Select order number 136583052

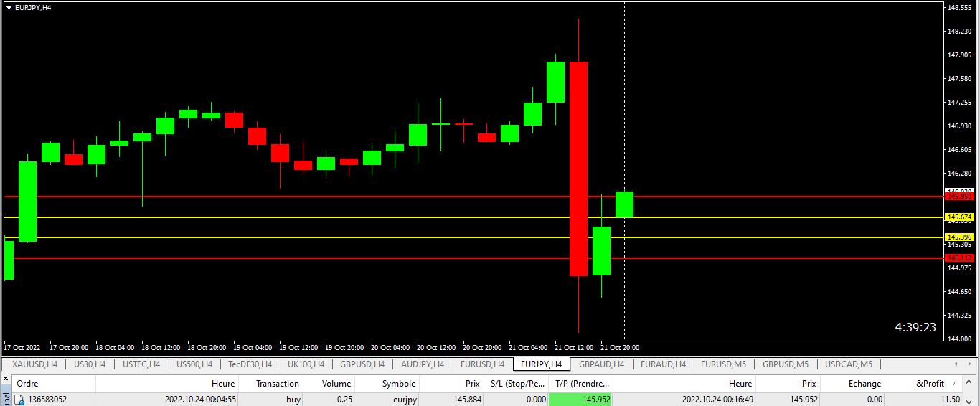click(47, 400)
